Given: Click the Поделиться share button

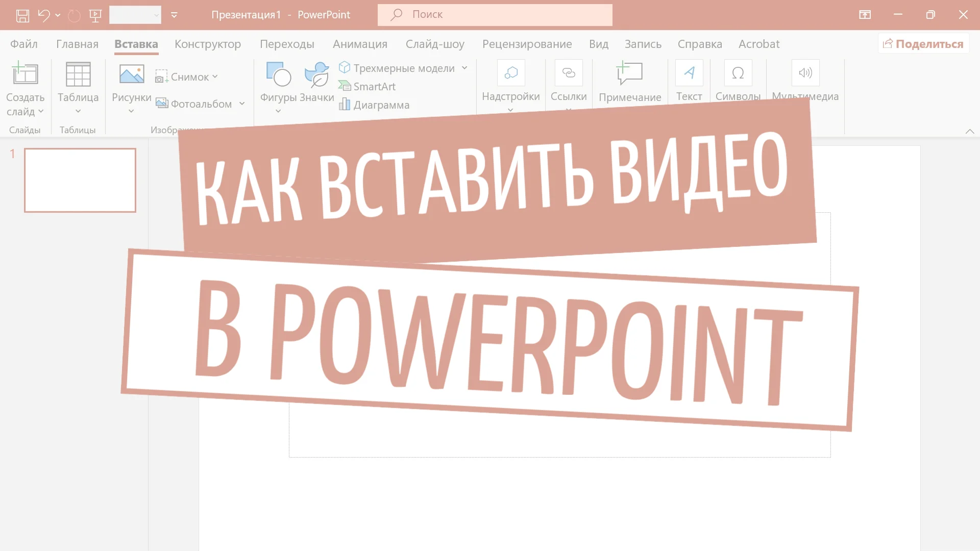Looking at the screenshot, I should (923, 44).
